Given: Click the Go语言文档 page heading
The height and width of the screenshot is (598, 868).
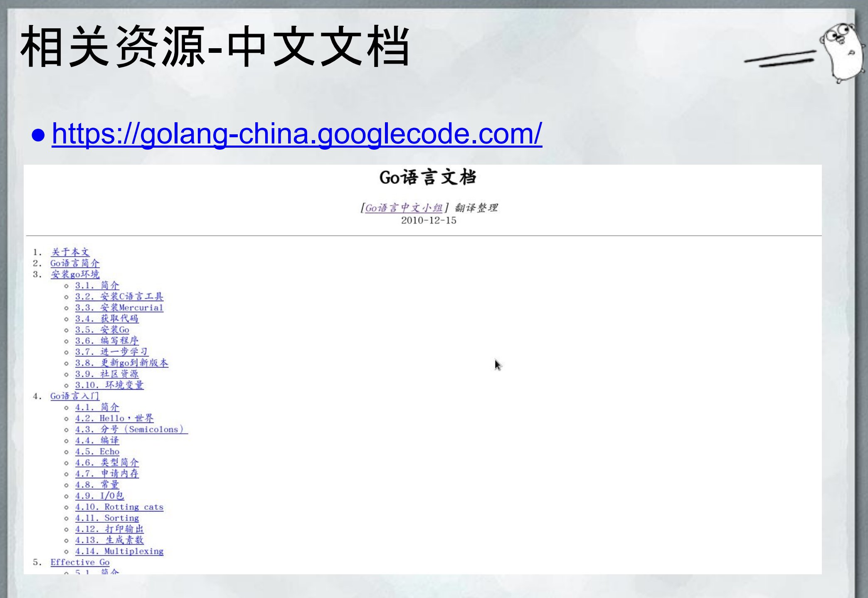Looking at the screenshot, I should click(x=428, y=178).
